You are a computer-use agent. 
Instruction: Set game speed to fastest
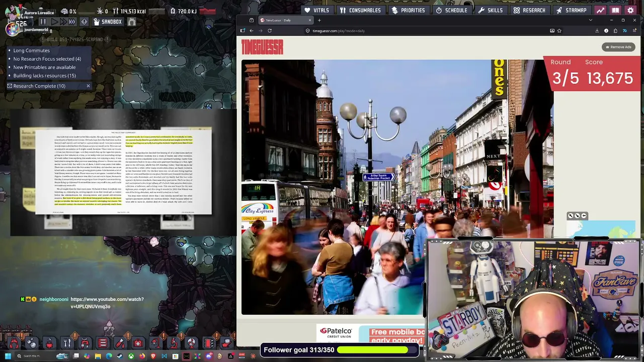[x=72, y=22]
